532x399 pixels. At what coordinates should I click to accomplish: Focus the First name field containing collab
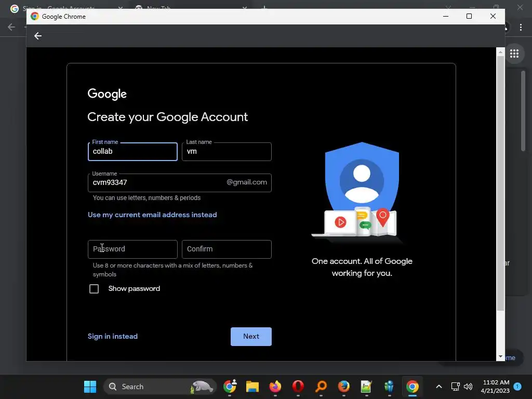pyautogui.click(x=132, y=152)
